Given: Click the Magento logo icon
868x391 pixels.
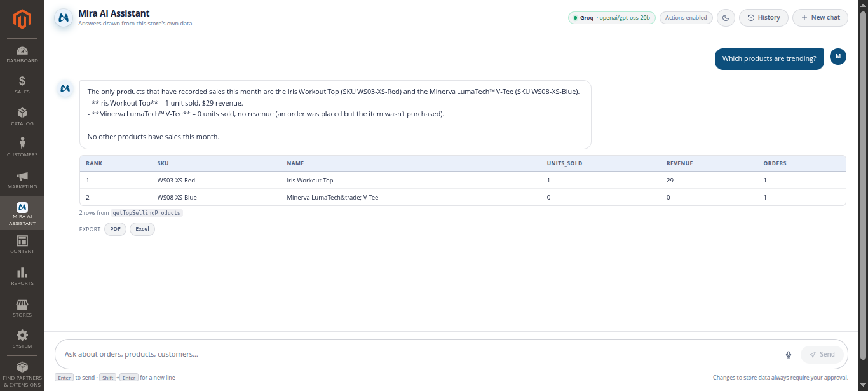Looking at the screenshot, I should [x=22, y=20].
